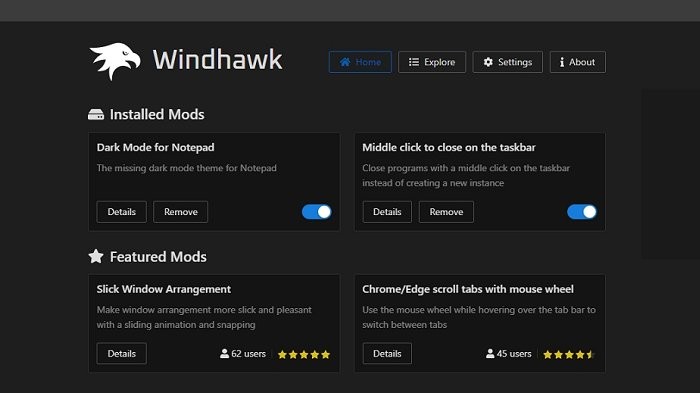Click 'Make window arrangement more slick' description
Screen dimensions: 700x393
(x=204, y=317)
